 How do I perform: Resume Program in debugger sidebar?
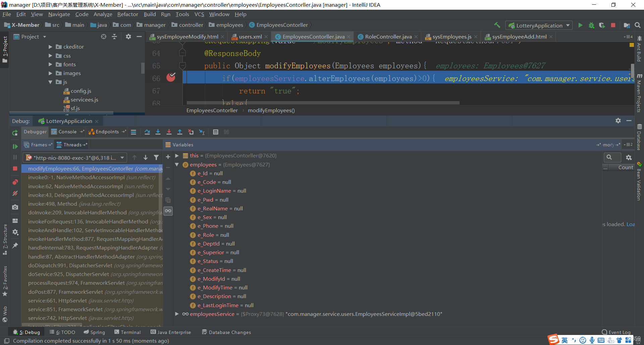coord(15,146)
